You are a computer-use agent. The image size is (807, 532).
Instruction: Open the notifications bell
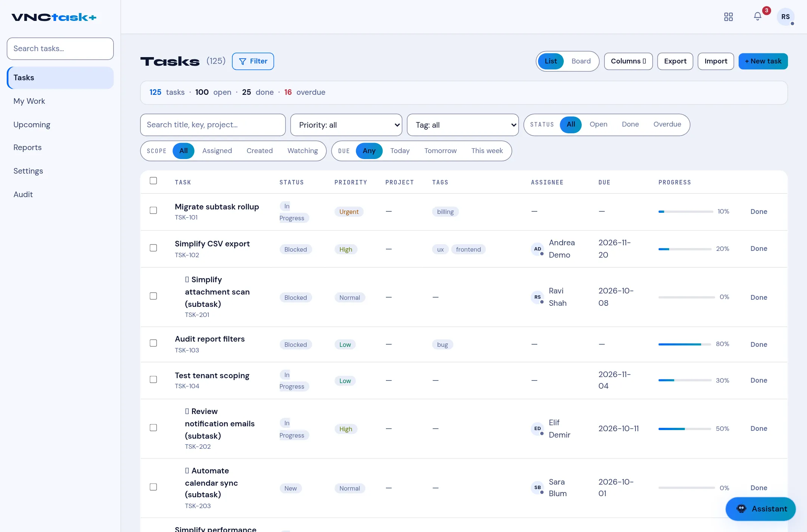(x=757, y=16)
